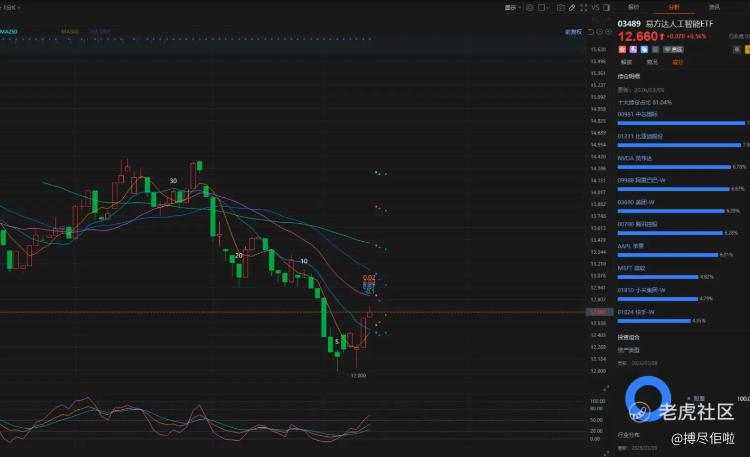Viewport: 750px width, 457px height.
Task: Click the blue asset allocation donut chart
Action: click(648, 399)
